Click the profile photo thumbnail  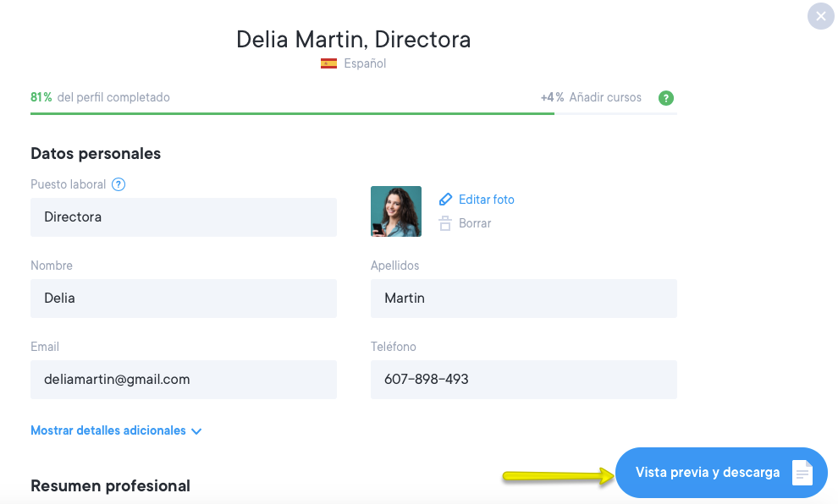pos(396,211)
